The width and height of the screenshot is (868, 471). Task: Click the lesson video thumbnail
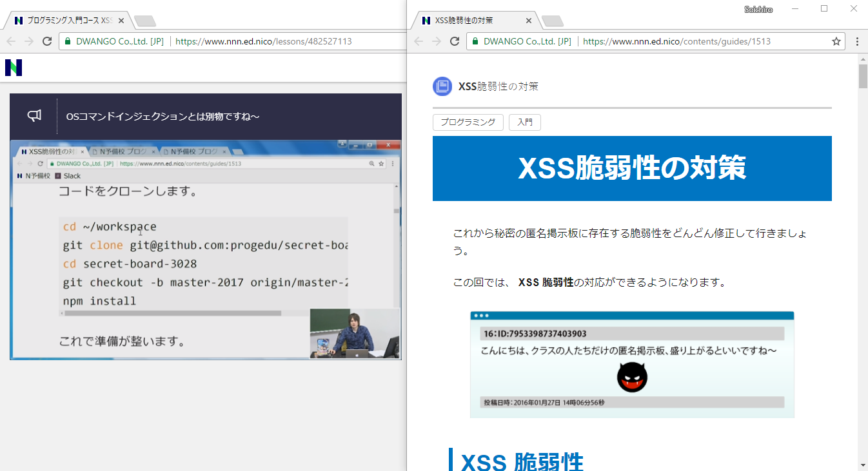point(205,248)
